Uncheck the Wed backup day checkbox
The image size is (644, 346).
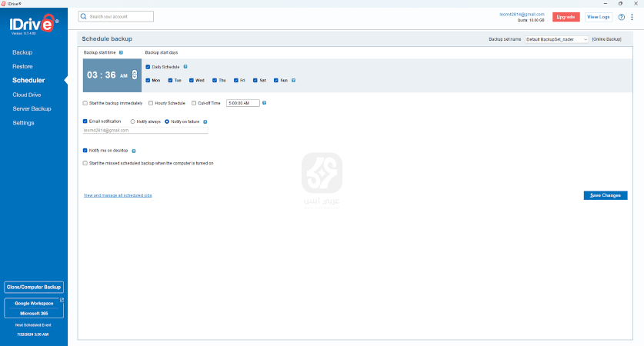click(192, 80)
